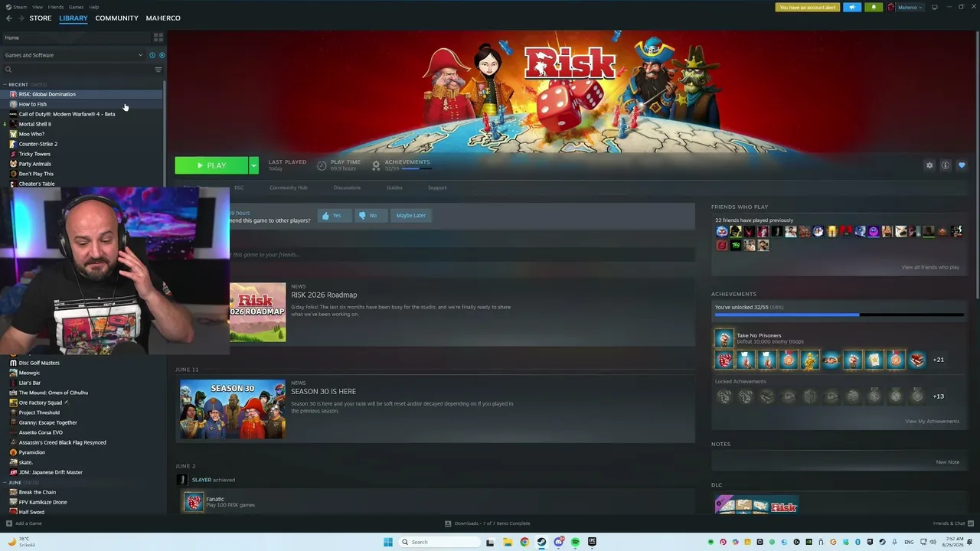
Task: Open Chrome from the taskbar
Action: 524,542
